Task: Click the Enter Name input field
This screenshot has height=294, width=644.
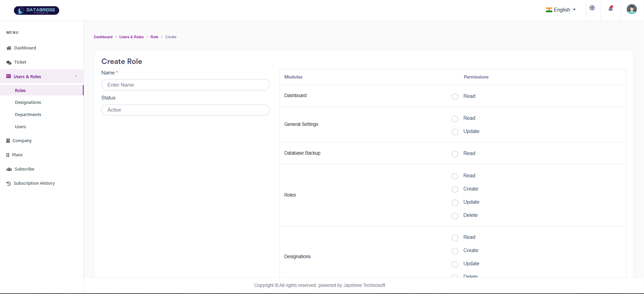Action: click(x=186, y=85)
